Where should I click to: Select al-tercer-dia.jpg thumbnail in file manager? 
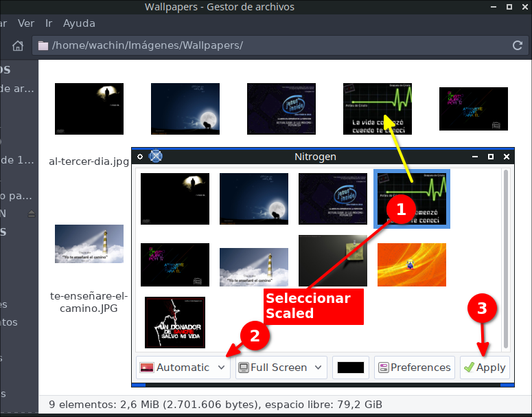point(89,109)
